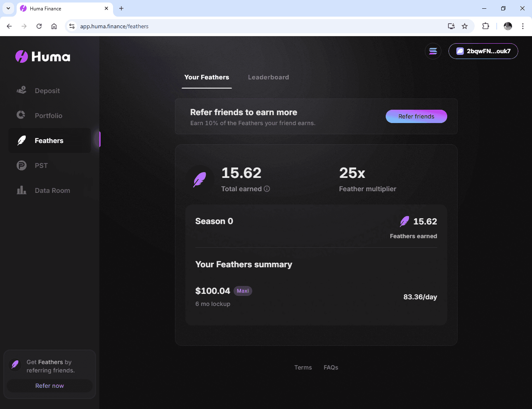Click the Feathers earned label
Screen dimensions: 532x409
pyautogui.click(x=414, y=236)
